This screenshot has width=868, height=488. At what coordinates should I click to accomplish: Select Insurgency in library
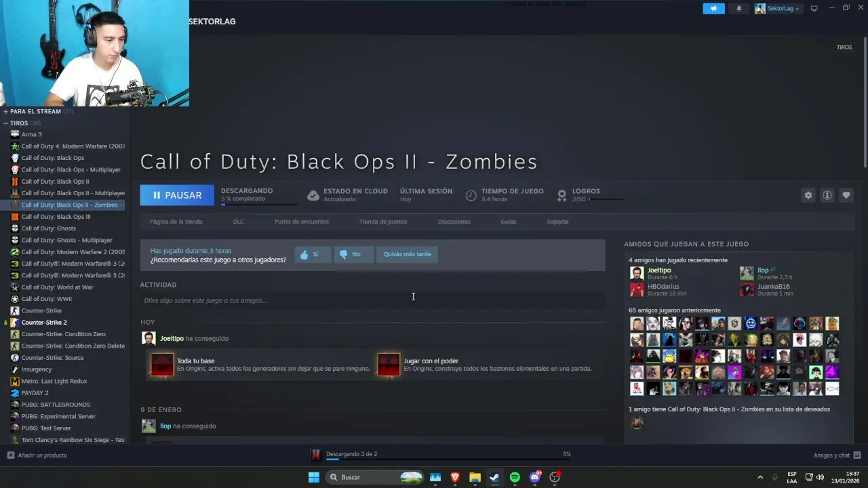37,369
